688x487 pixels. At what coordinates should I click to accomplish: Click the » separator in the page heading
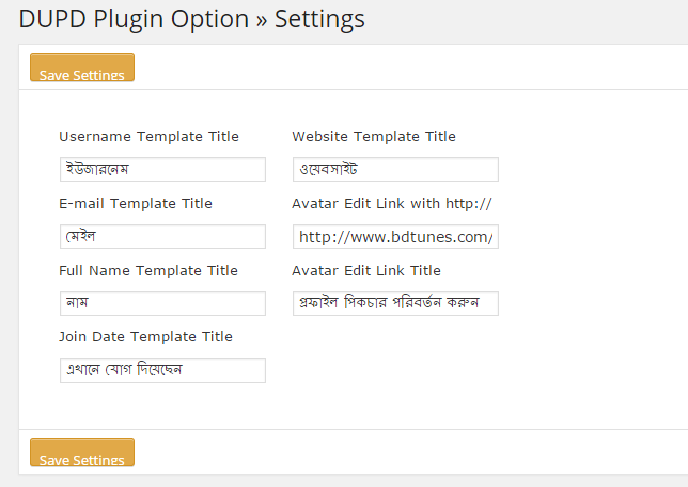pyautogui.click(x=262, y=19)
